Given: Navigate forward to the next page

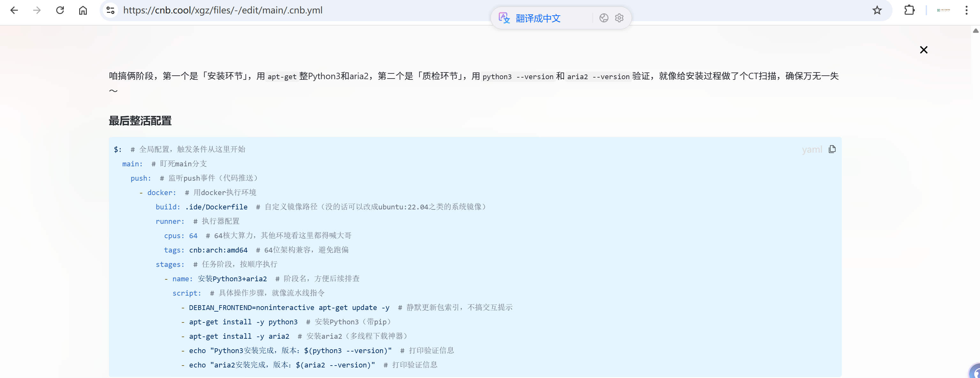Looking at the screenshot, I should point(37,10).
